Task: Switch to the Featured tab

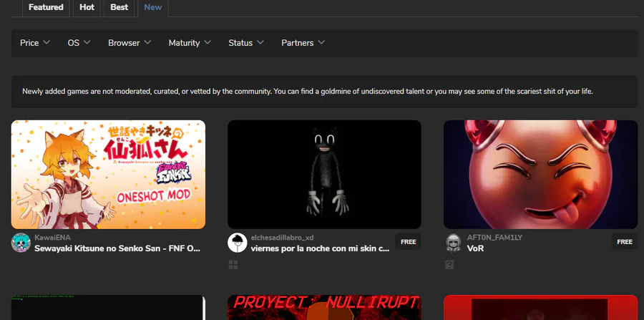Action: [x=46, y=7]
